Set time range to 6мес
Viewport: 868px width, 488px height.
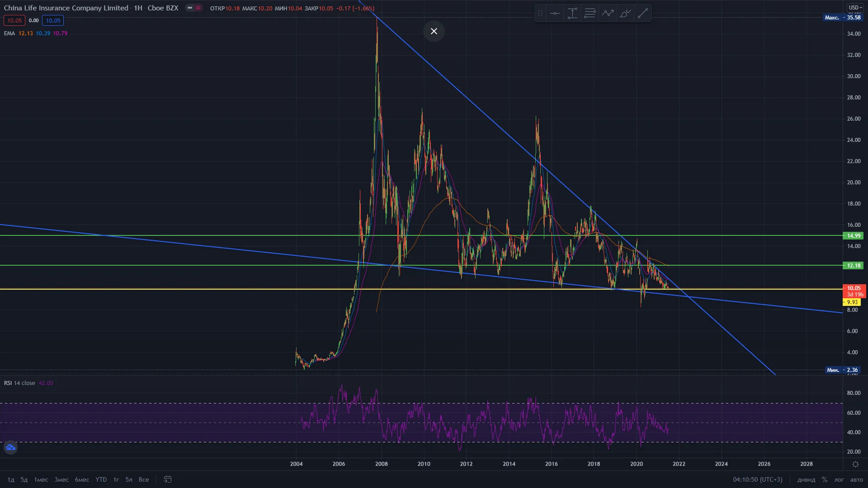(x=82, y=479)
